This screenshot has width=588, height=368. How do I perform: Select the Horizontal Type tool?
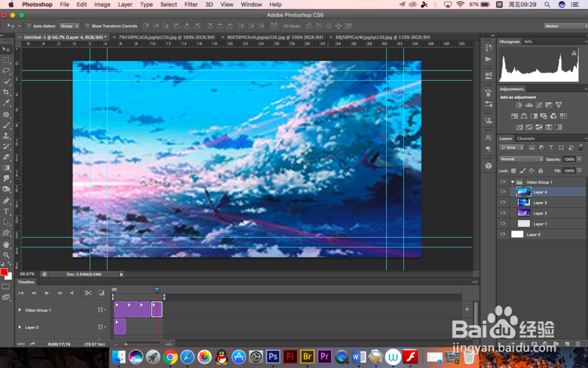click(x=6, y=211)
